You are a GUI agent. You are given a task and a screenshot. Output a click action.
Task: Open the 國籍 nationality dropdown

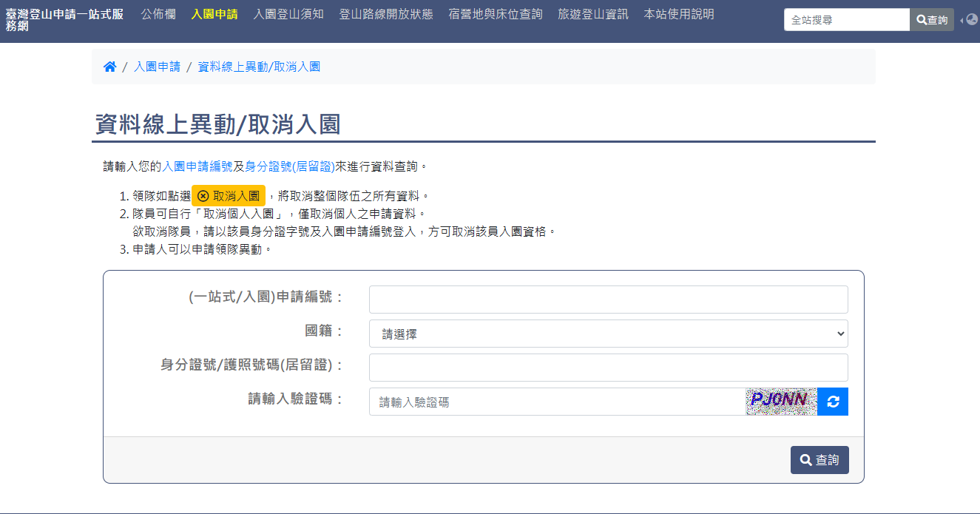click(608, 334)
